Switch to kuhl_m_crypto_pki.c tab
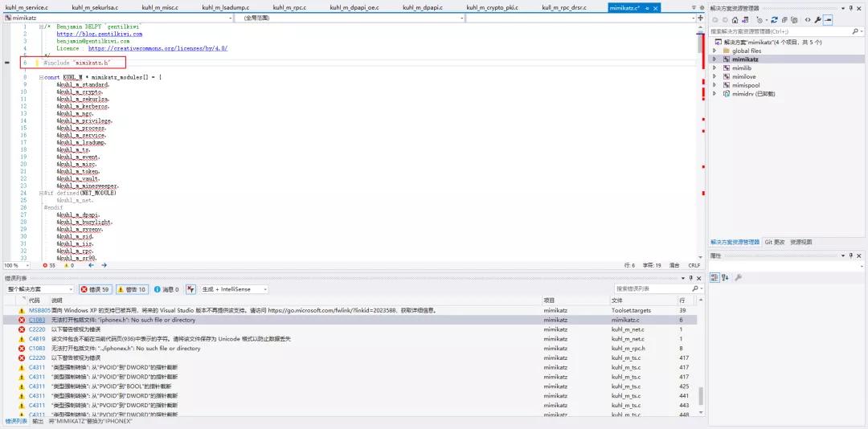 click(x=492, y=8)
